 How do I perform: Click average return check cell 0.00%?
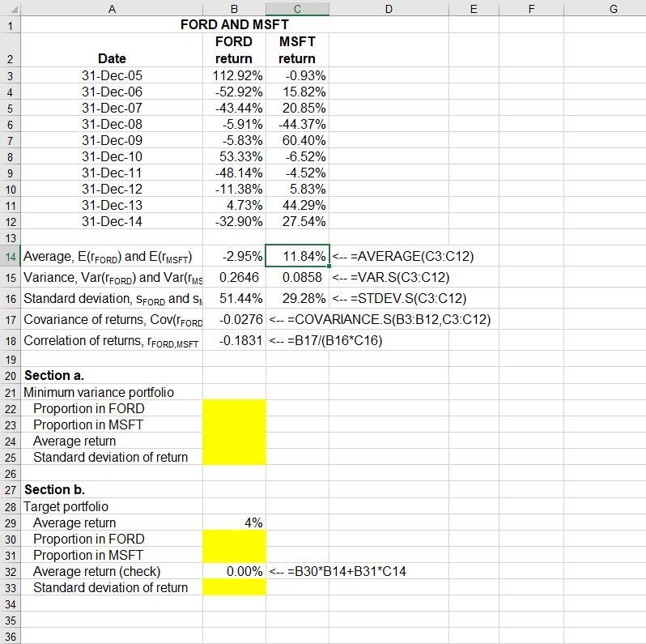pos(234,571)
